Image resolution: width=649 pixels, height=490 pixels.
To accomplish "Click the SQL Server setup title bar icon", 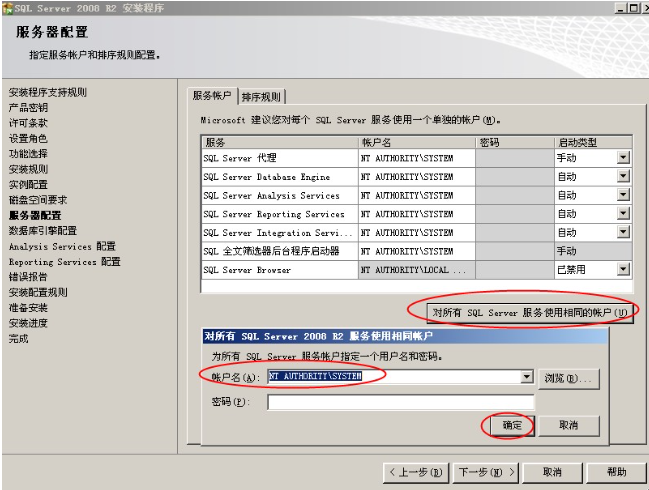I will (x=8, y=8).
